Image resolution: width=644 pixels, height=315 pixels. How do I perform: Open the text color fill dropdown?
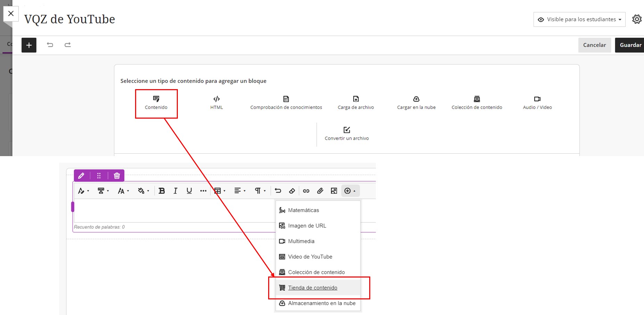click(x=143, y=191)
